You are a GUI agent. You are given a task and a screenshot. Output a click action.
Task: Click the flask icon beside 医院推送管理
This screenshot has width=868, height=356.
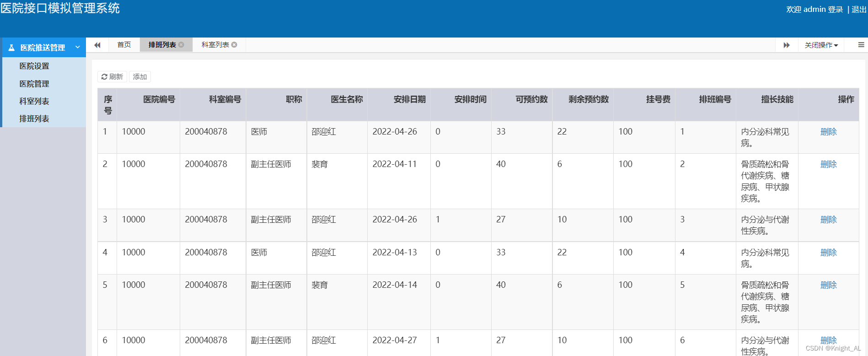coord(11,48)
